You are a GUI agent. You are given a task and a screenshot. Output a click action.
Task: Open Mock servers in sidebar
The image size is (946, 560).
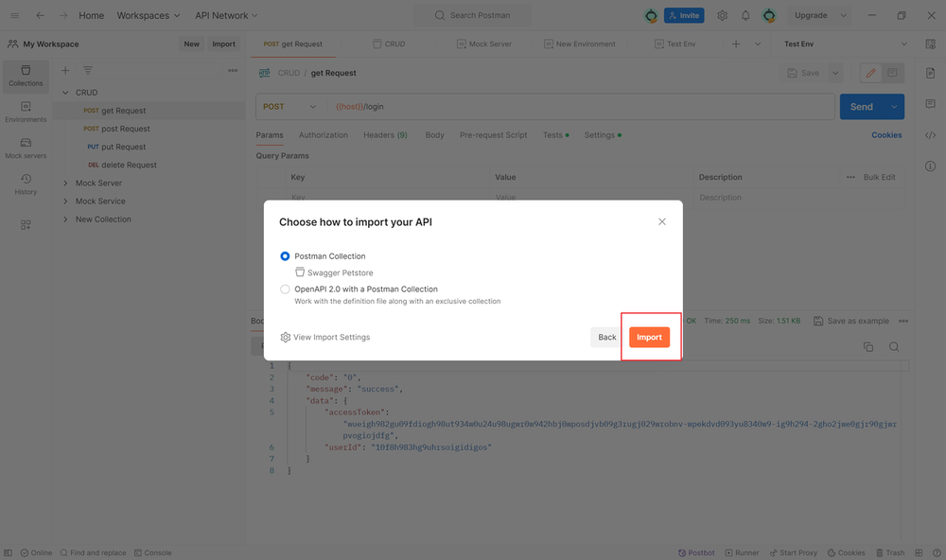26,148
